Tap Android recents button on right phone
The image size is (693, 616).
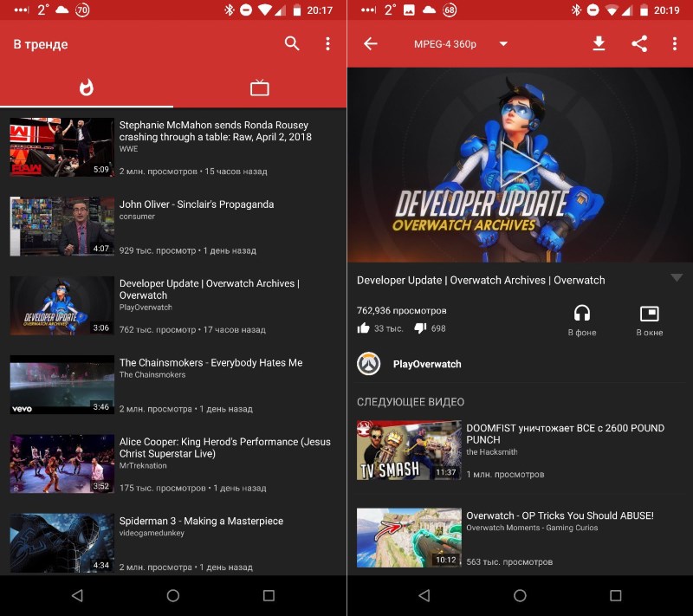616,595
